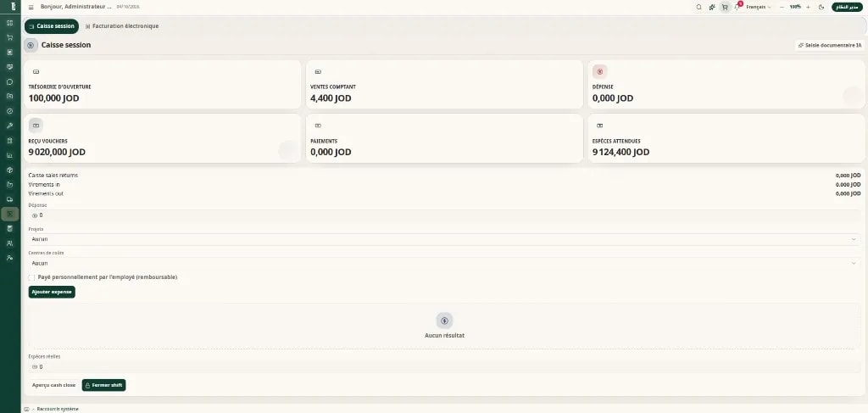This screenshot has height=413, width=868.
Task: Open the shopping cart icon in top bar
Action: coord(725,7)
